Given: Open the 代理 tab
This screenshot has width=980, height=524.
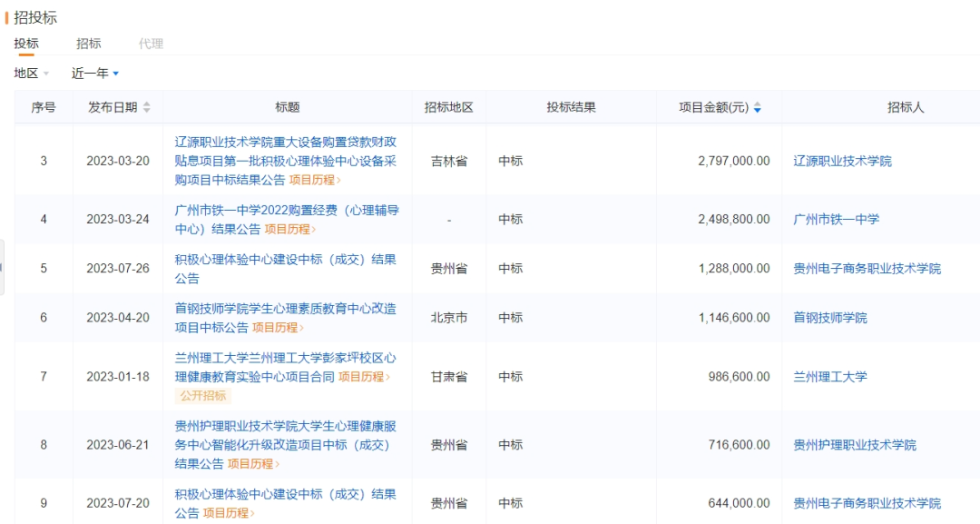Looking at the screenshot, I should pos(151,44).
